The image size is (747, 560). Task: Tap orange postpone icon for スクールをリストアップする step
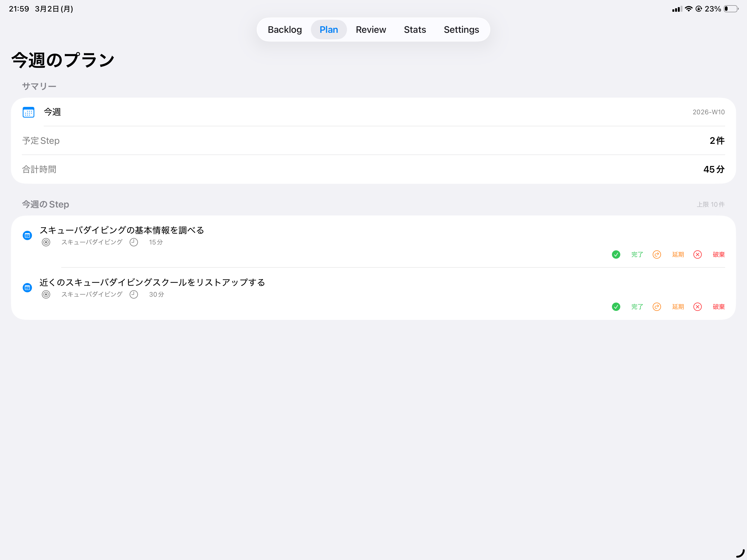pyautogui.click(x=657, y=307)
